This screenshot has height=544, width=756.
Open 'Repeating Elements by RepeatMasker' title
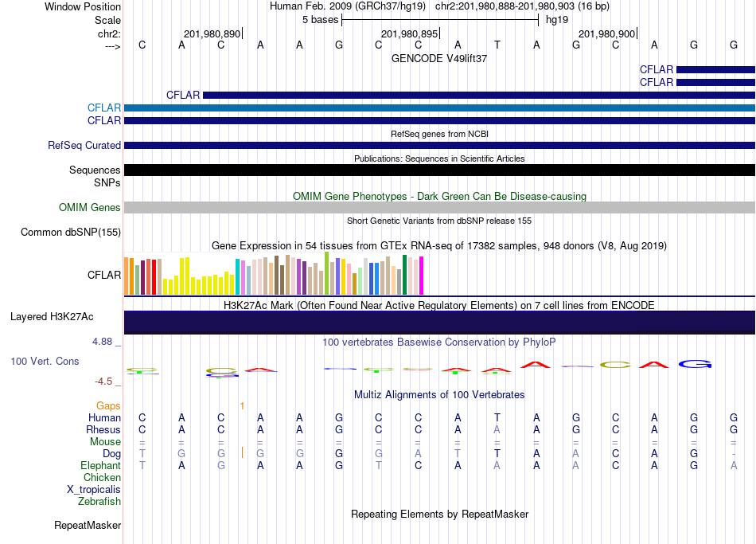tap(439, 515)
